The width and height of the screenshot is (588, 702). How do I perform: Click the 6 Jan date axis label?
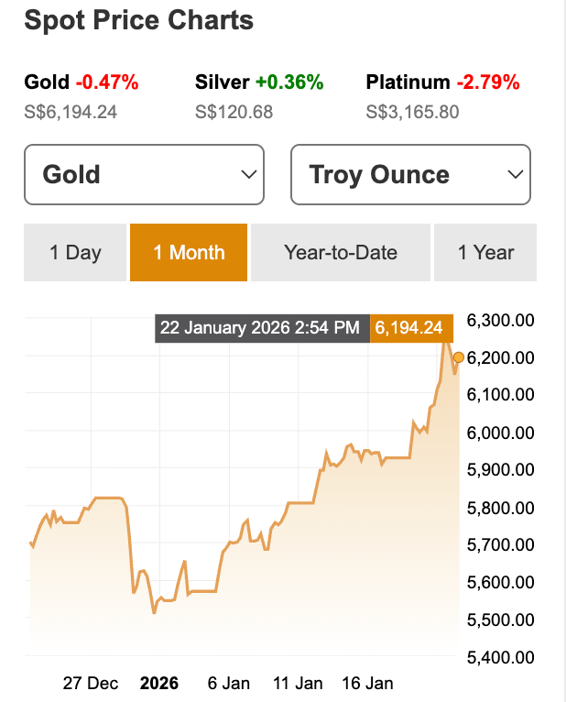coord(228,683)
